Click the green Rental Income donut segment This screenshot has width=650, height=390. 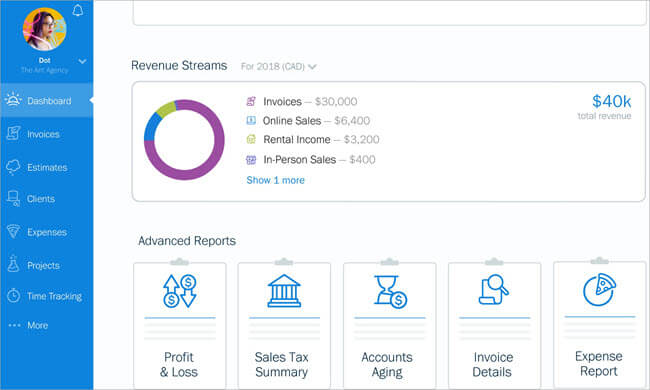coord(167,109)
